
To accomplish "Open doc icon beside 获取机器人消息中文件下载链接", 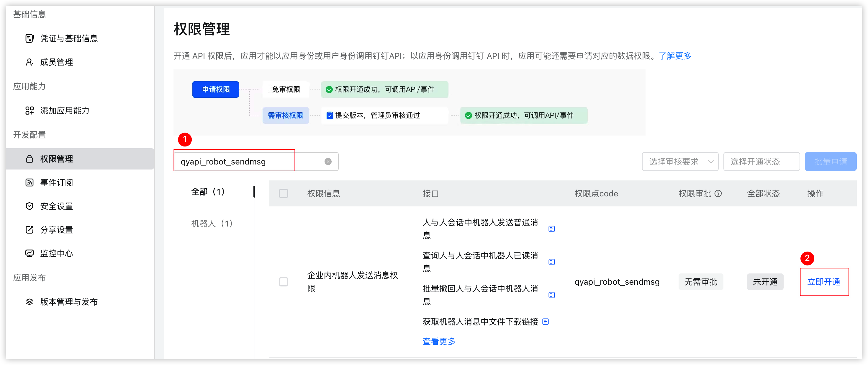I will 545,322.
